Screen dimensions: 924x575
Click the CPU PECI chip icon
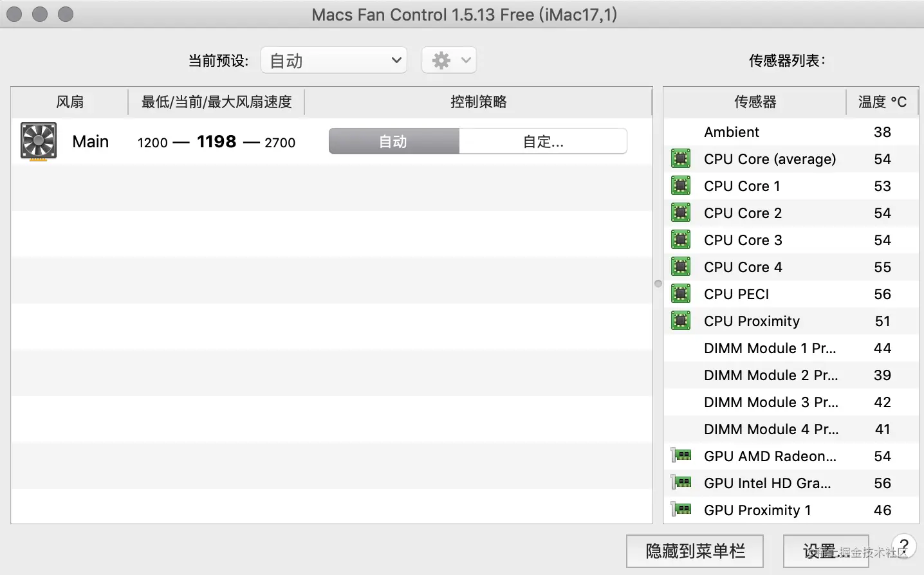click(x=681, y=293)
